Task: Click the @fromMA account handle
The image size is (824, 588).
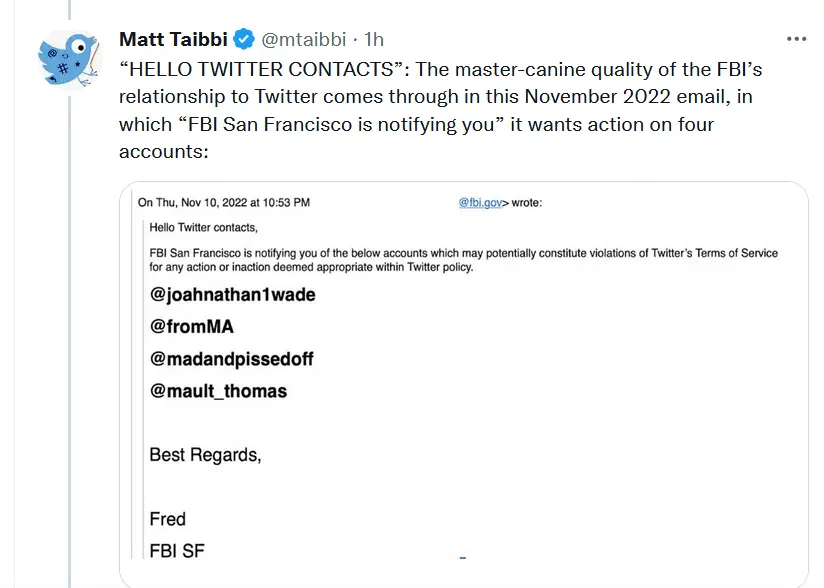Action: (x=192, y=327)
